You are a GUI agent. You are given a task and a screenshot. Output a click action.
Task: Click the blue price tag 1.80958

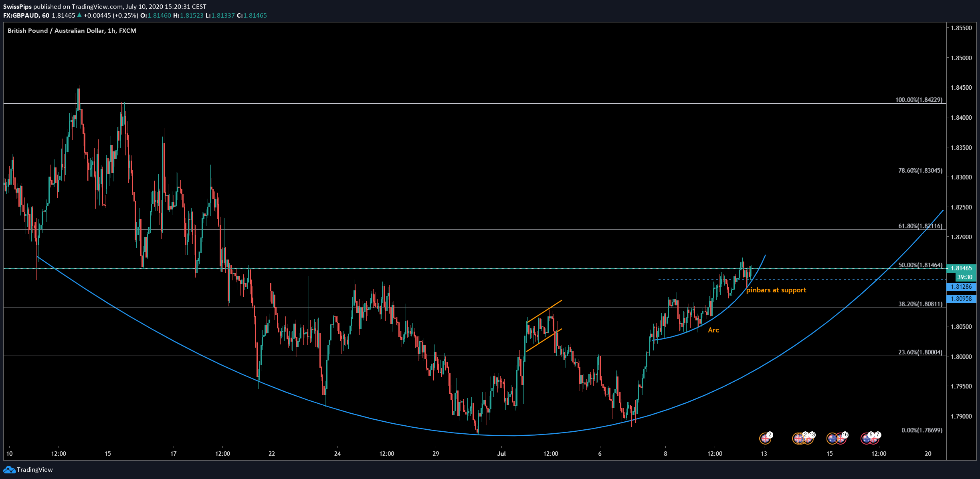[961, 299]
